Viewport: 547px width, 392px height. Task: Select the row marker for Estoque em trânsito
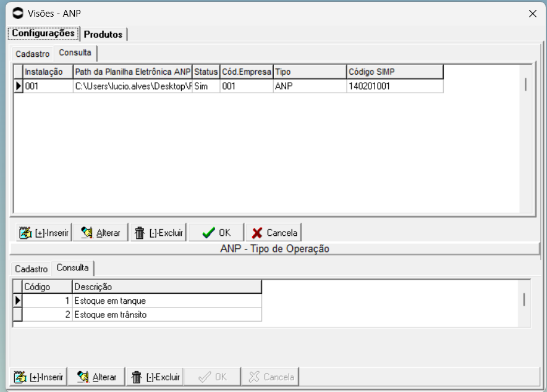click(x=17, y=314)
